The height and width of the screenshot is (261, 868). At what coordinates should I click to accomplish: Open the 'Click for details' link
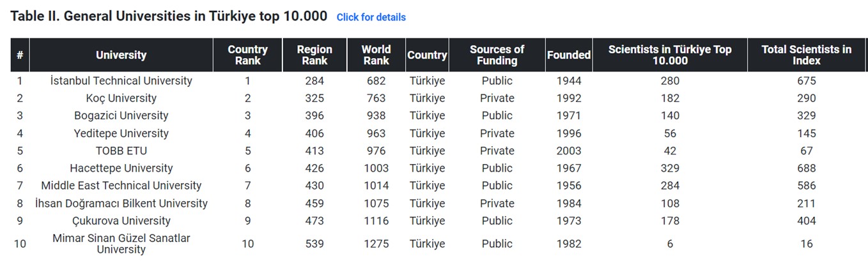pos(371,17)
